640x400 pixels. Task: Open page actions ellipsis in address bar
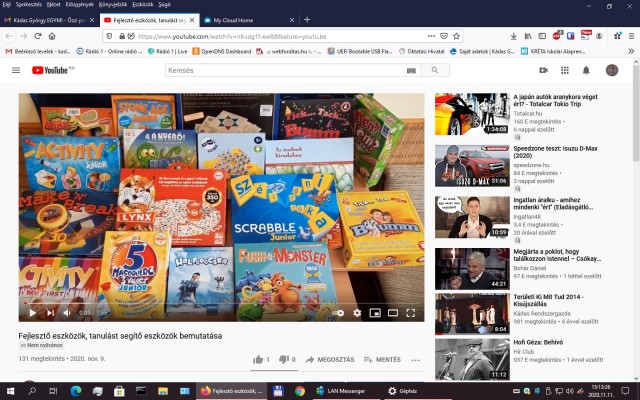click(431, 36)
